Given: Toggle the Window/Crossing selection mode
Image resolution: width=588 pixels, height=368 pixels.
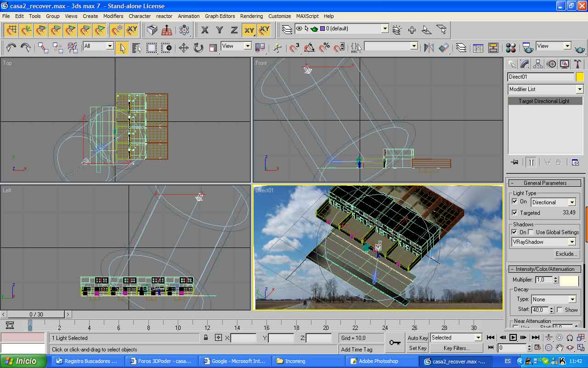Looking at the screenshot, I should coord(166,47).
